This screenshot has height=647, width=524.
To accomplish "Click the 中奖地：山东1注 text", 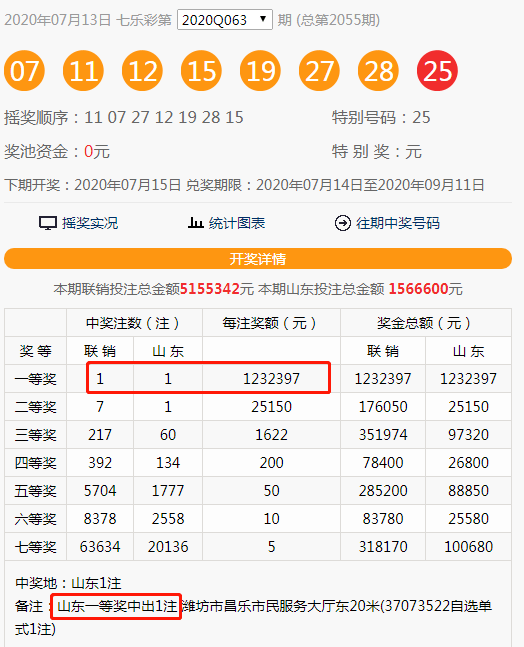I will 68,583.
